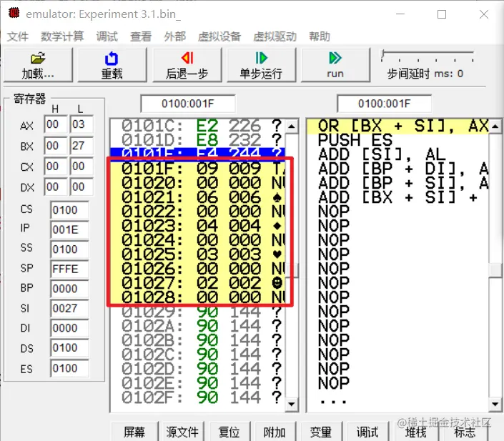Click disassembly list scroll down arrow
The image size is (504, 441).
(495, 405)
